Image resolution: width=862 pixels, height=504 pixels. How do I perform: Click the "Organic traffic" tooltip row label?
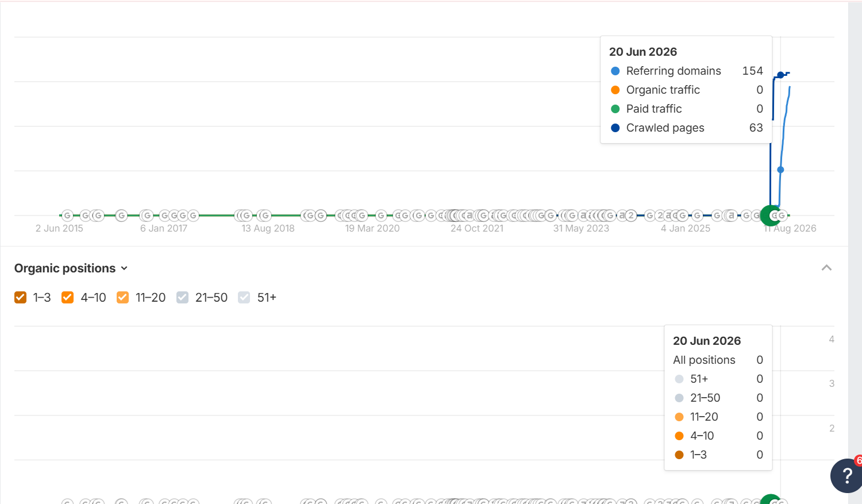click(x=663, y=90)
